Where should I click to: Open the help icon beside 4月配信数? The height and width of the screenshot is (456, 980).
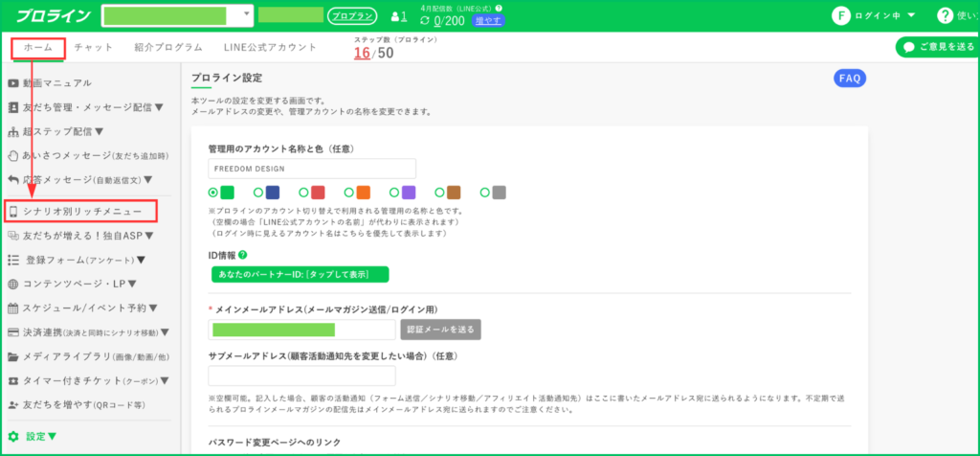[499, 8]
